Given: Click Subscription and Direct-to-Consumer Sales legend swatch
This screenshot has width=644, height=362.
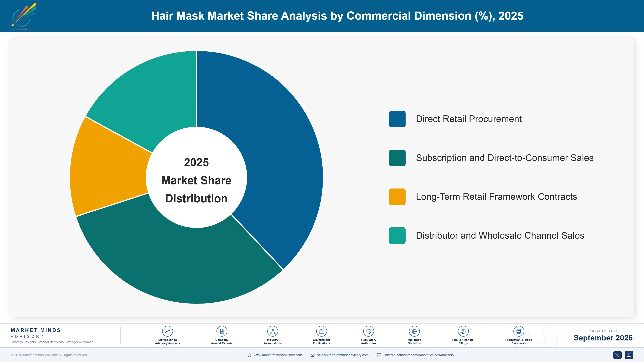Looking at the screenshot, I should point(397,158).
